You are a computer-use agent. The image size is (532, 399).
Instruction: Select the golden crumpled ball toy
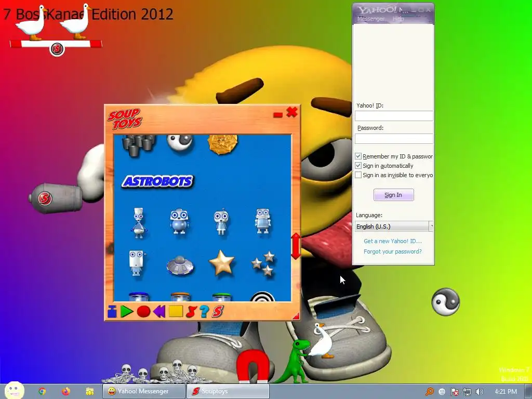click(222, 144)
